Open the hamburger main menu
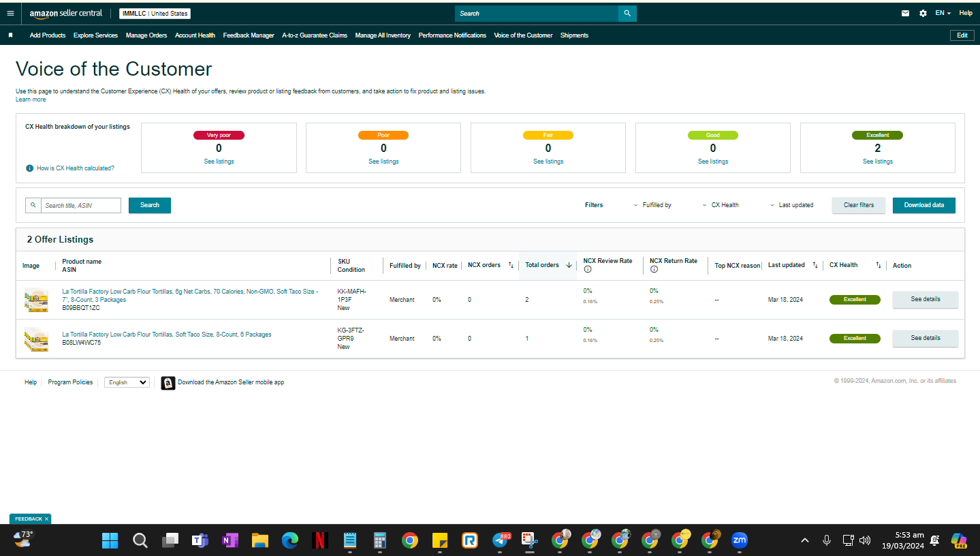The image size is (980, 556). (x=10, y=13)
